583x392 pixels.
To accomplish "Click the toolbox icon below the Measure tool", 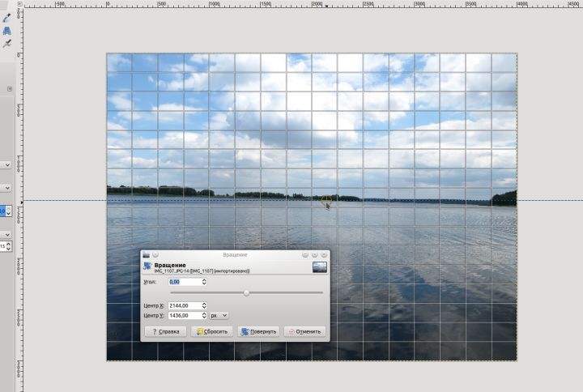I will click(x=8, y=43).
